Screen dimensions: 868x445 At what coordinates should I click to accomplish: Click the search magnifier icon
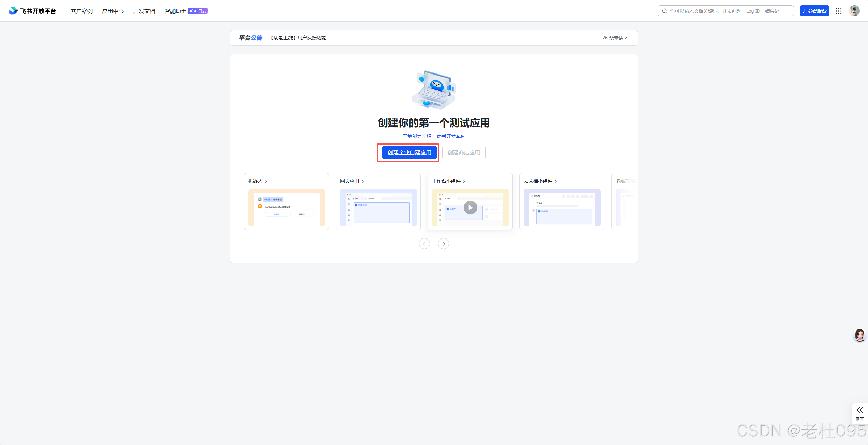point(664,11)
